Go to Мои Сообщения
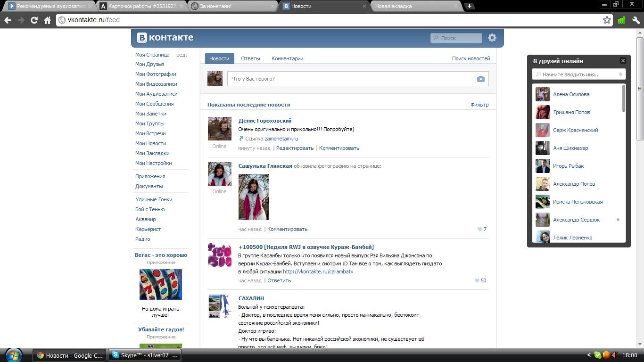 pos(154,104)
